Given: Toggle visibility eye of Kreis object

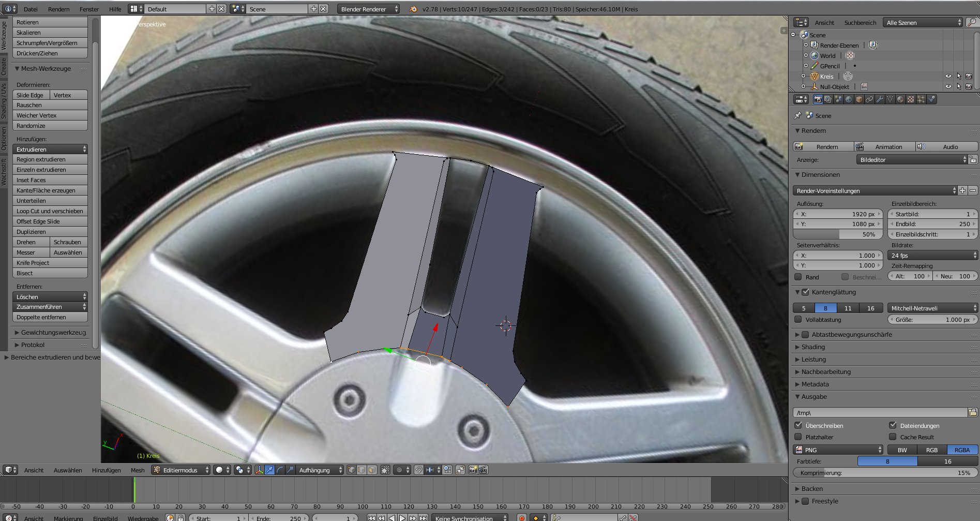Looking at the screenshot, I should coord(948,76).
